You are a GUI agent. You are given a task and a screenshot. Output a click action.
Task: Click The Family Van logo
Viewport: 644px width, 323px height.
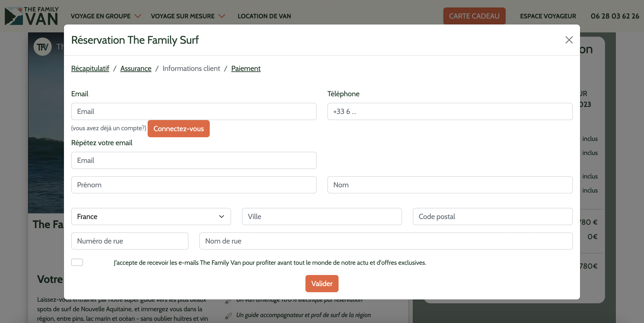pos(32,16)
